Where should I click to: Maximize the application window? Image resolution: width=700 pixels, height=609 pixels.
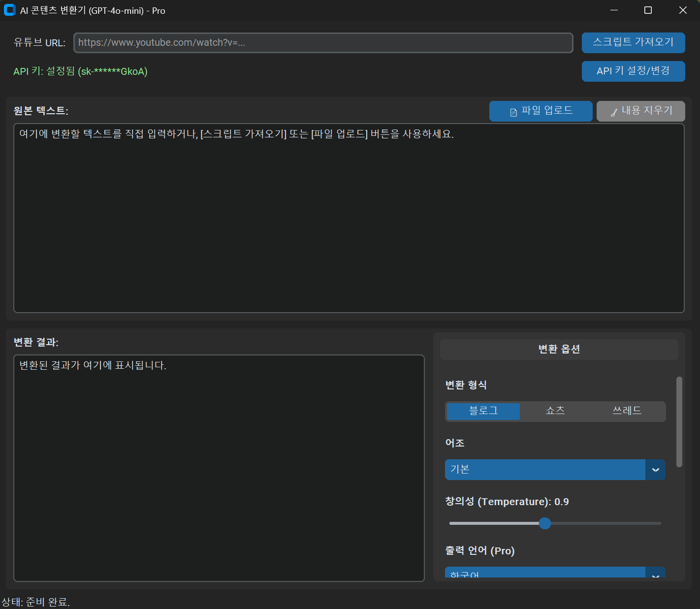(648, 10)
